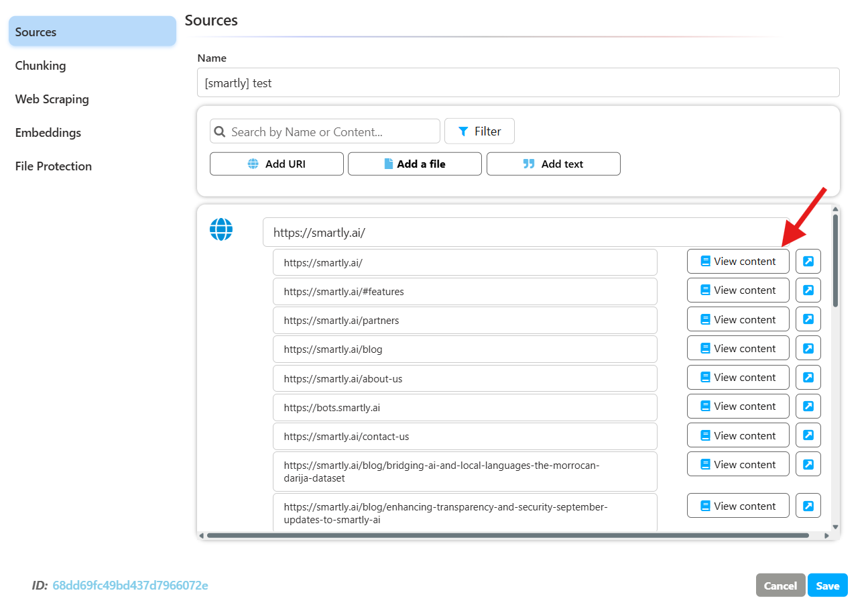The width and height of the screenshot is (868, 601).
Task: Click the horizontal scrollbar thumb of the source list
Action: [508, 535]
